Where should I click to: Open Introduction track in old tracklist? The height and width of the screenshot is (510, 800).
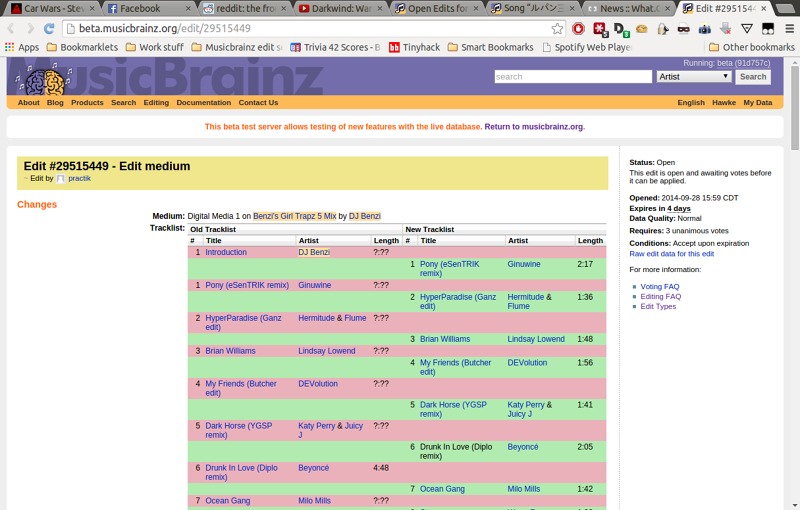[x=226, y=252]
